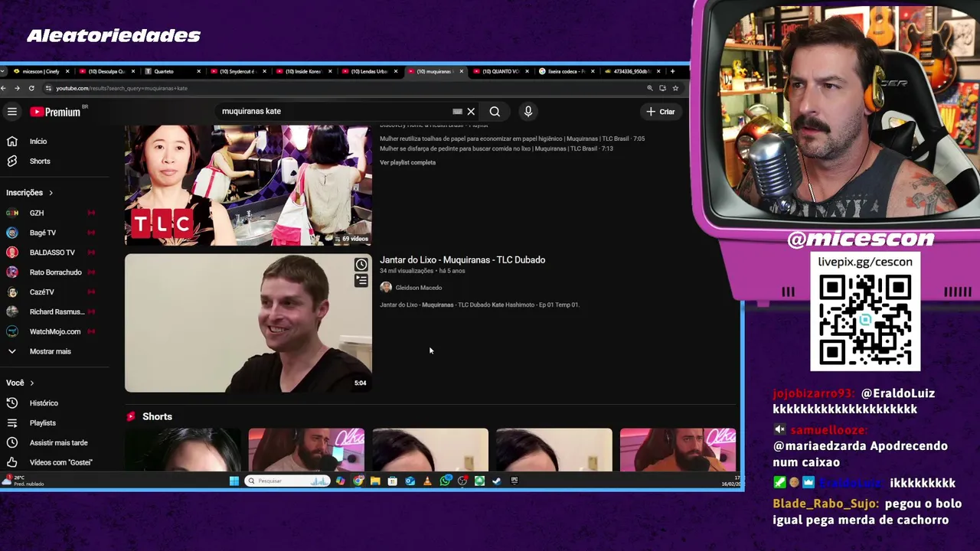The image size is (980, 551).
Task: Open VLC media player from taskbar
Action: [x=427, y=481]
